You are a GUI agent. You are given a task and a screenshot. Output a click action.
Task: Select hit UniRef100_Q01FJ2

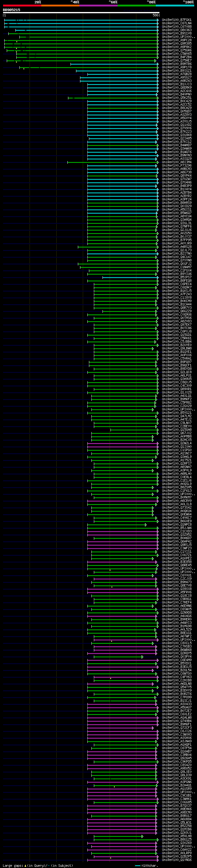coord(177,264)
